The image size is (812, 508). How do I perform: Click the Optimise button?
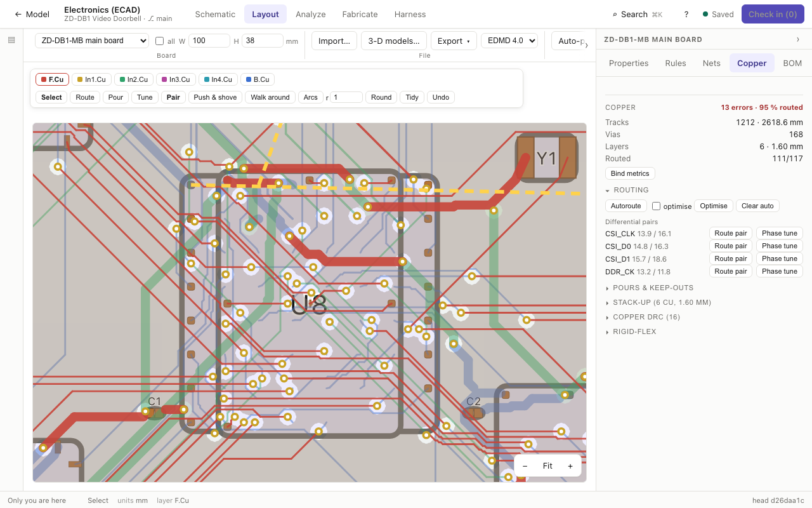[x=714, y=206]
